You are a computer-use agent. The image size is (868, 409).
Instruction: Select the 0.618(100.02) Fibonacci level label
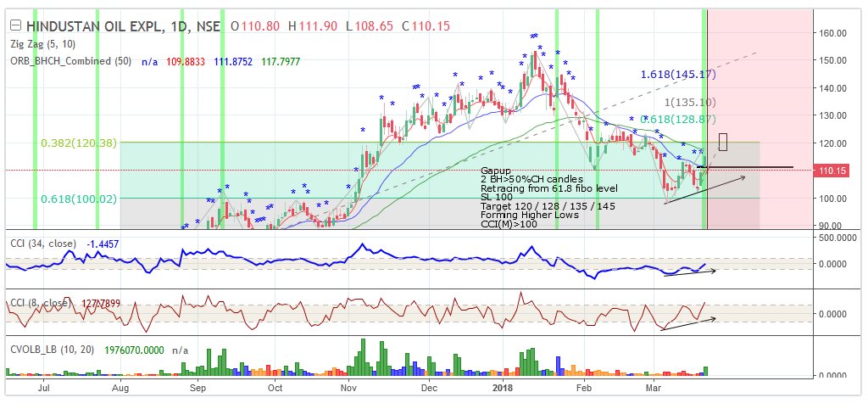pyautogui.click(x=78, y=199)
